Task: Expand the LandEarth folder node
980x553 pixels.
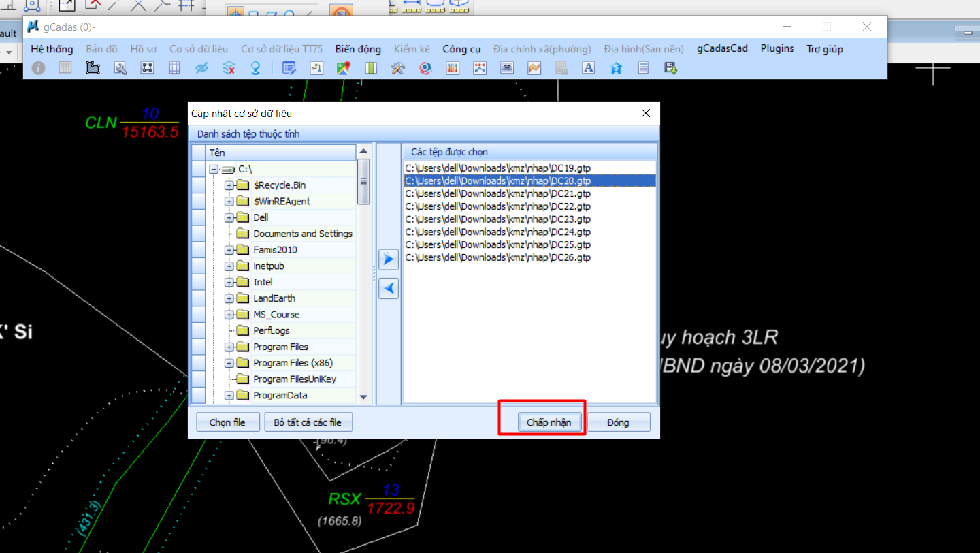Action: 229,298
